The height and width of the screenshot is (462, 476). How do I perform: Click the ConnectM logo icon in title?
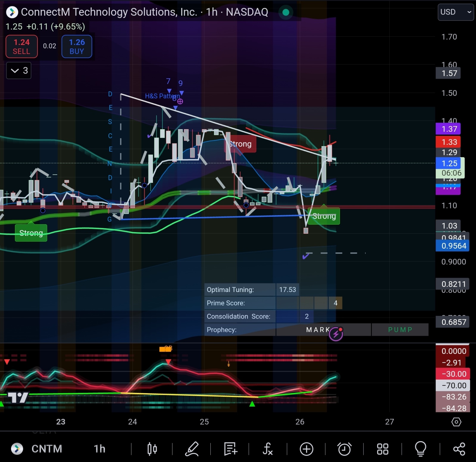12,12
